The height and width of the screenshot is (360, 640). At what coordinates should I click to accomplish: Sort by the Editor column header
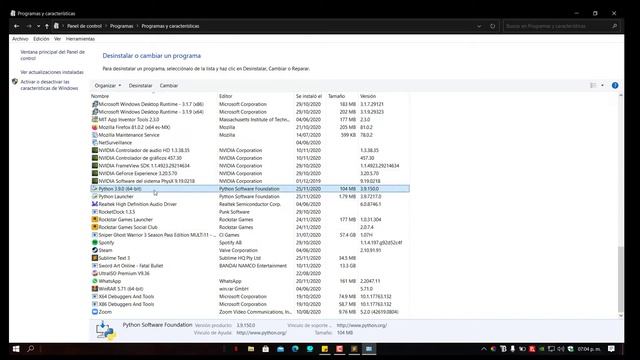click(x=225, y=96)
